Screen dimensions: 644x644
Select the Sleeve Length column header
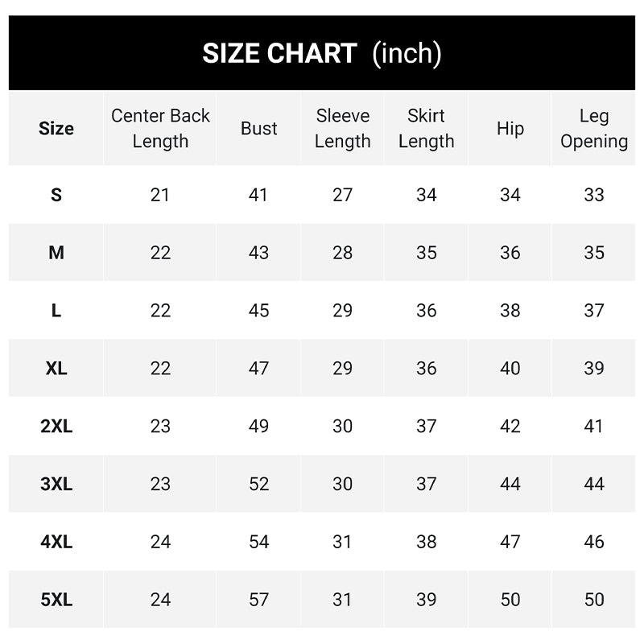point(343,129)
